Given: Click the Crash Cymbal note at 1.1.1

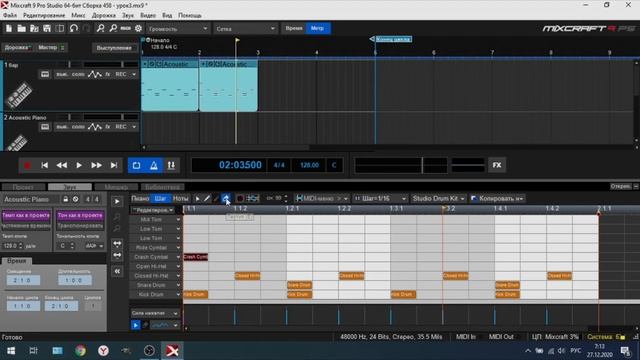Looking at the screenshot, I should (196, 257).
